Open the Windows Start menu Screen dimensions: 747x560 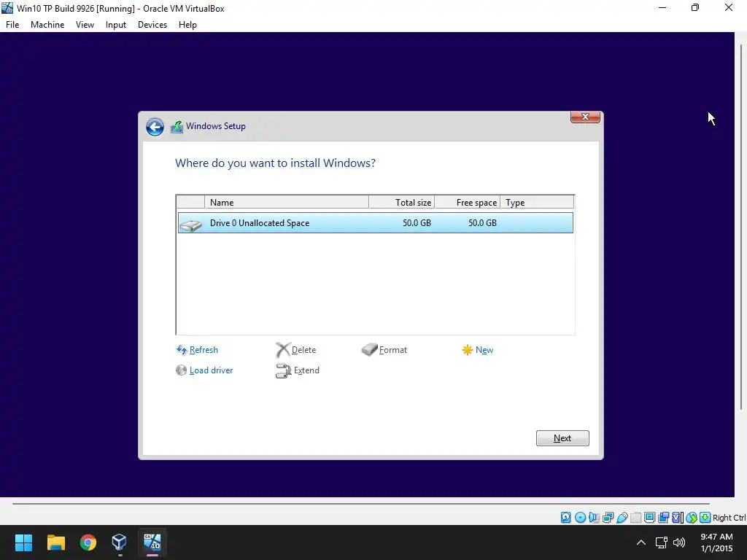coord(23,542)
